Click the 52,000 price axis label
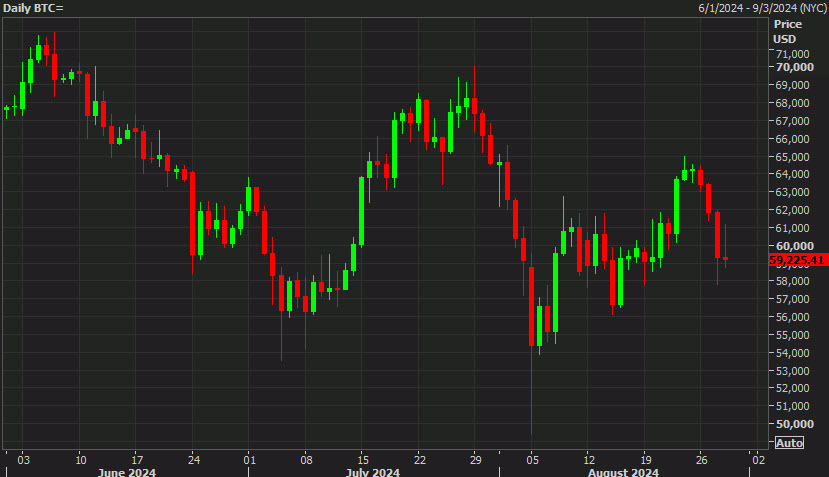The width and height of the screenshot is (829, 477). tap(793, 388)
